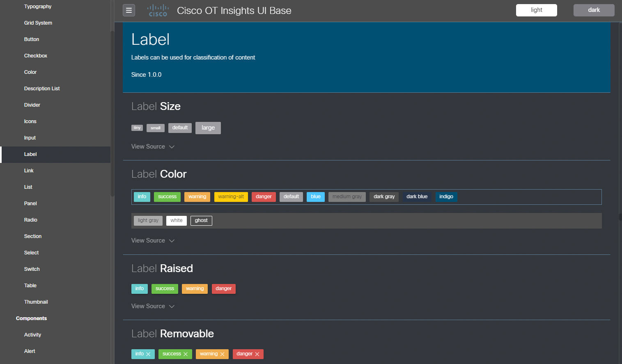Open the Checkbox page in sidebar
This screenshot has width=622, height=364.
point(36,56)
